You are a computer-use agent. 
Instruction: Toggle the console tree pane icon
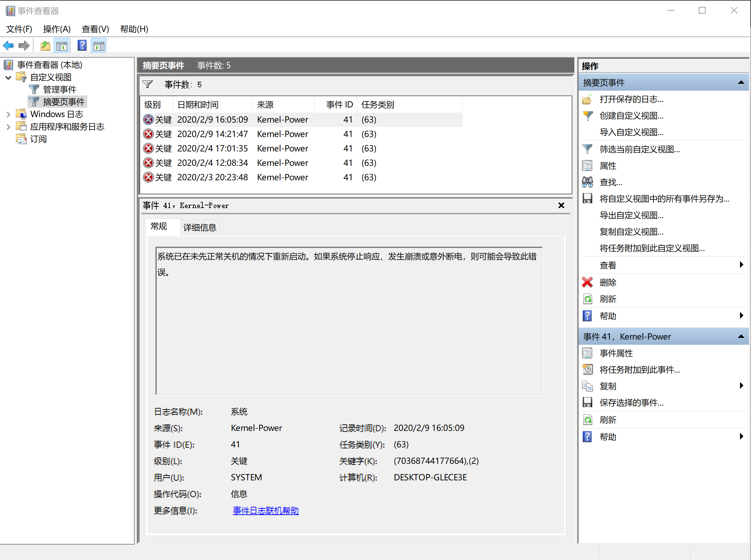pos(62,46)
